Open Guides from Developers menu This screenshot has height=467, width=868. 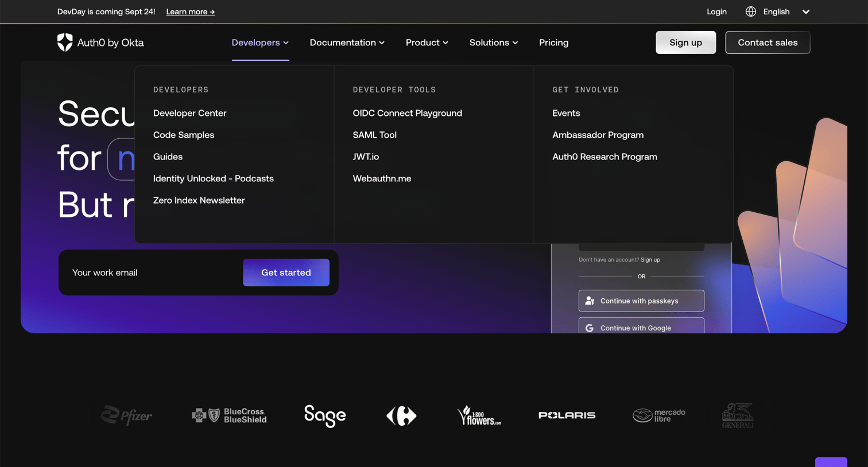tap(168, 157)
